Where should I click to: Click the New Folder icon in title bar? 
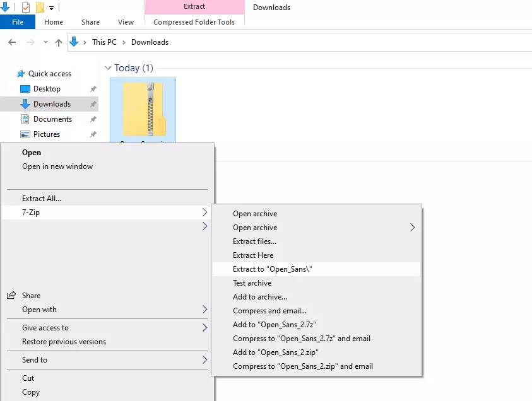40,8
